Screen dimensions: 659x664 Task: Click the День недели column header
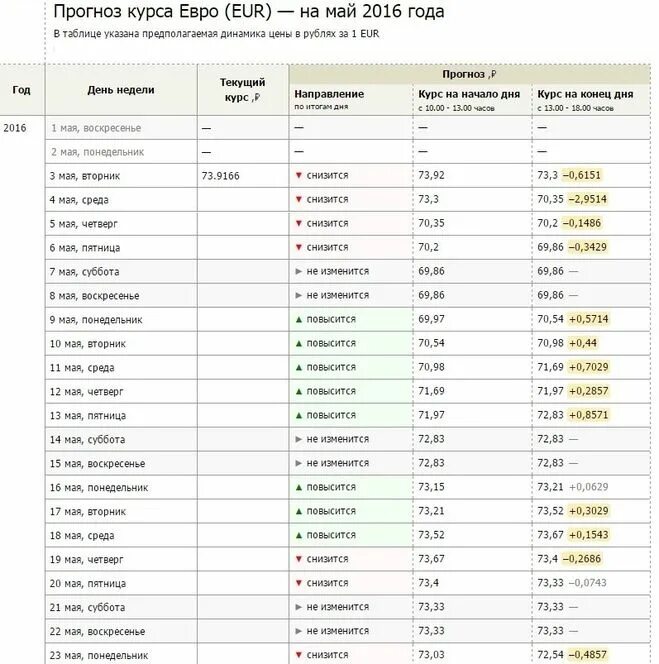pos(121,90)
